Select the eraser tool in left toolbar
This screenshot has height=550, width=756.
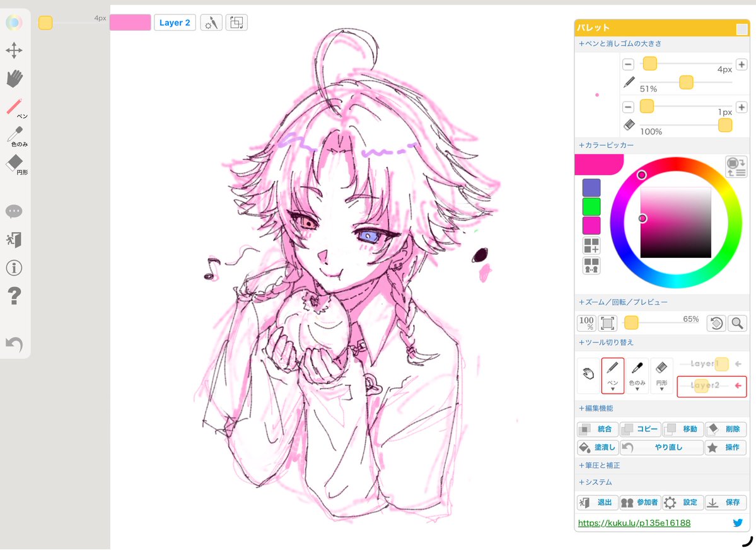pyautogui.click(x=16, y=165)
